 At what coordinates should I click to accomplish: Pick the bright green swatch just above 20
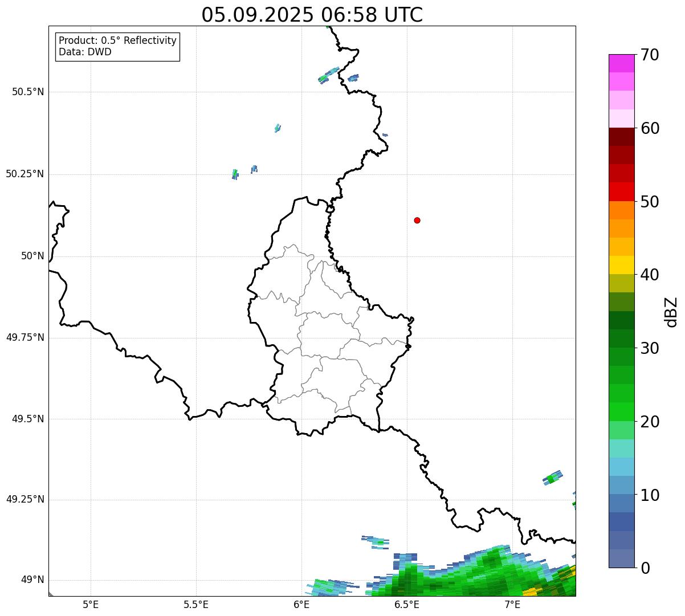(x=621, y=412)
